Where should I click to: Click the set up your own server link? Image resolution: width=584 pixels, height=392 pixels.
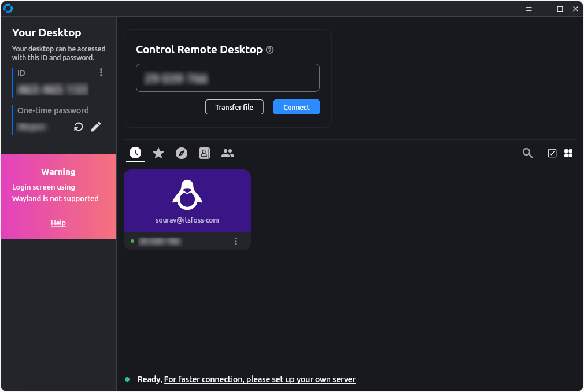click(259, 379)
